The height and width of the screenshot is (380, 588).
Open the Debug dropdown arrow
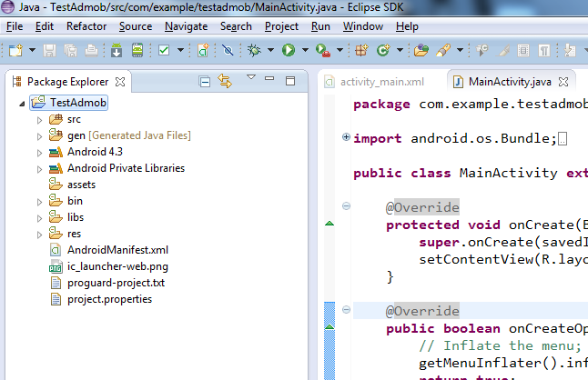coord(270,50)
